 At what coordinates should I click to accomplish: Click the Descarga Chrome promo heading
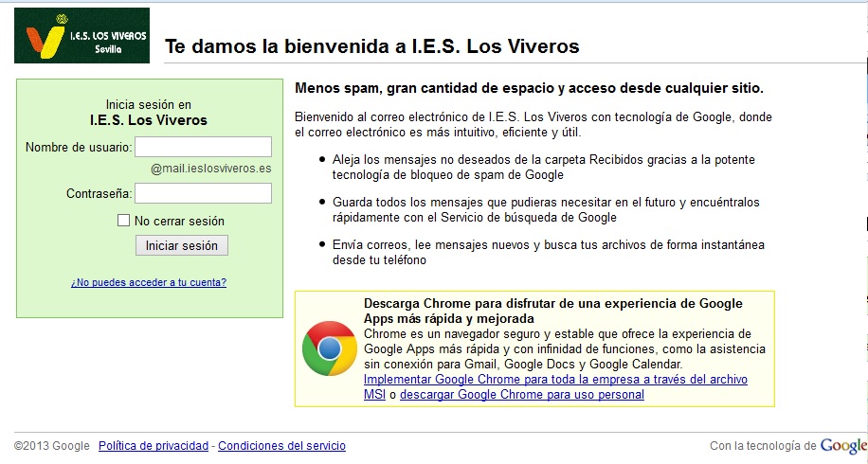pos(552,311)
